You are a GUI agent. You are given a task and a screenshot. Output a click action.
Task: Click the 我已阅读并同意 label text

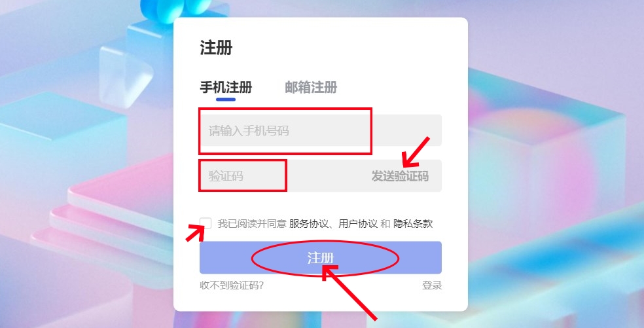click(x=252, y=224)
